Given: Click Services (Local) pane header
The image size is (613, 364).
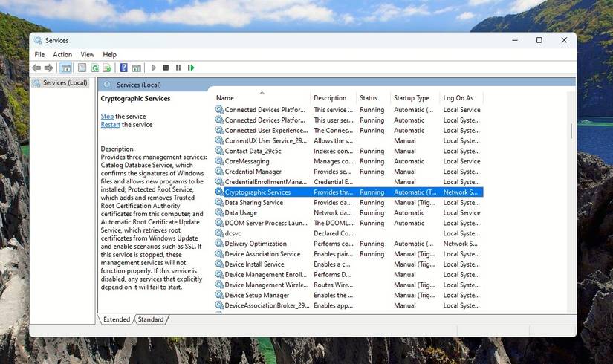Looking at the screenshot, I should [138, 85].
